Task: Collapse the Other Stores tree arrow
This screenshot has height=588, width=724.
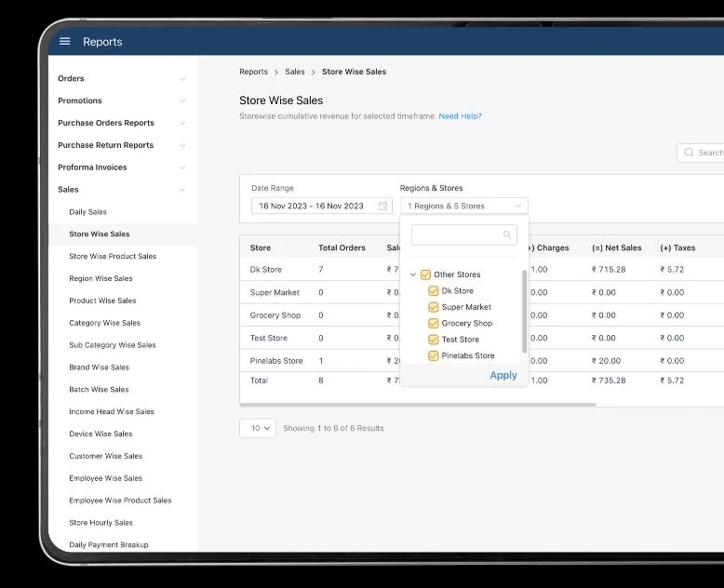Action: pyautogui.click(x=413, y=274)
